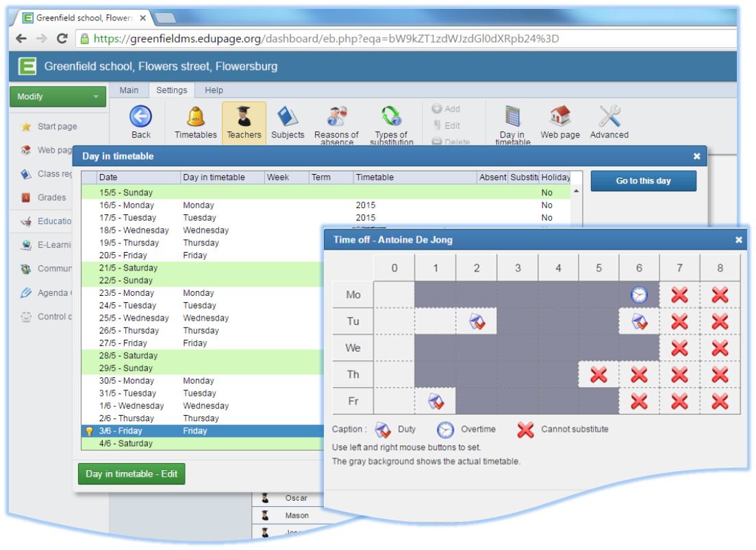The width and height of the screenshot is (756, 550).
Task: Expand the green Modify dropdown
Action: pos(58,97)
